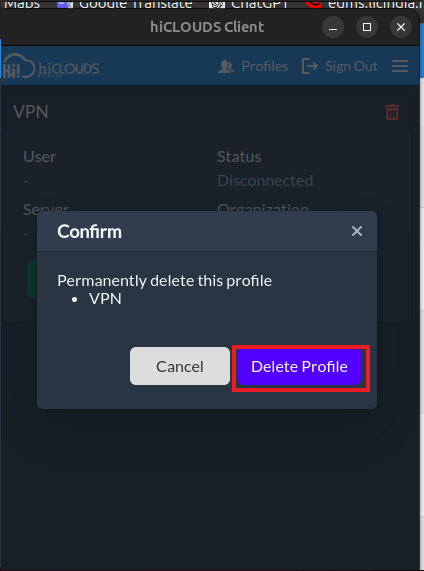Click the hiCLOUDS Client title bar text
This screenshot has height=571, width=424.
pyautogui.click(x=207, y=27)
